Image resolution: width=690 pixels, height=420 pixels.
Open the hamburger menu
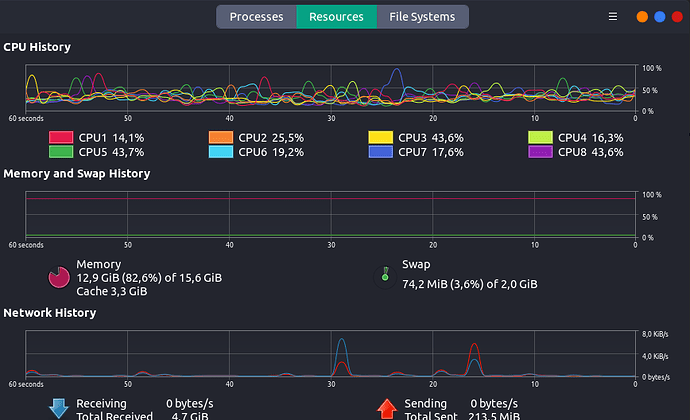click(x=613, y=17)
